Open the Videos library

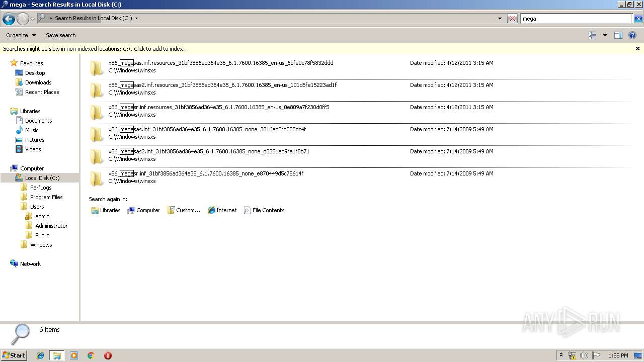[x=33, y=149]
